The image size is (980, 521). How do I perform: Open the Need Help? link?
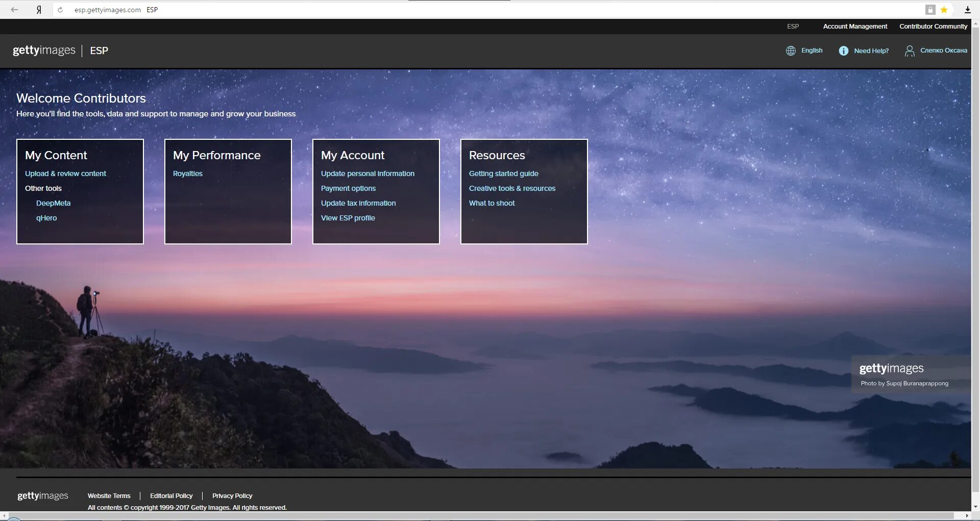pos(871,51)
